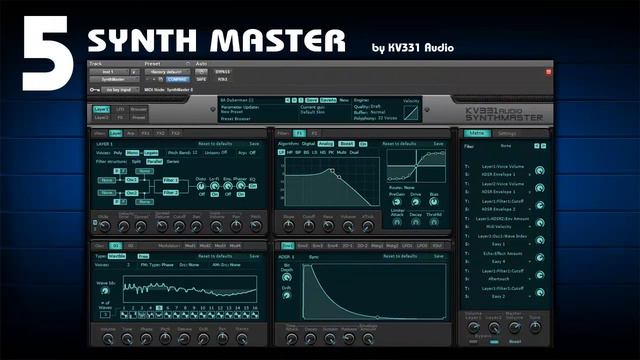
Task: Open Wavetable type dropdown in oscillator
Action: [x=117, y=256]
